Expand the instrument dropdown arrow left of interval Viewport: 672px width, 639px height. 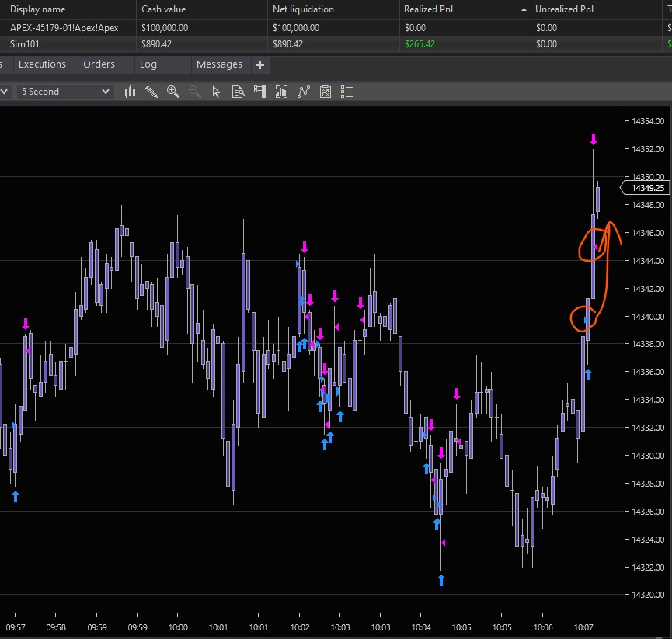[x=4, y=92]
